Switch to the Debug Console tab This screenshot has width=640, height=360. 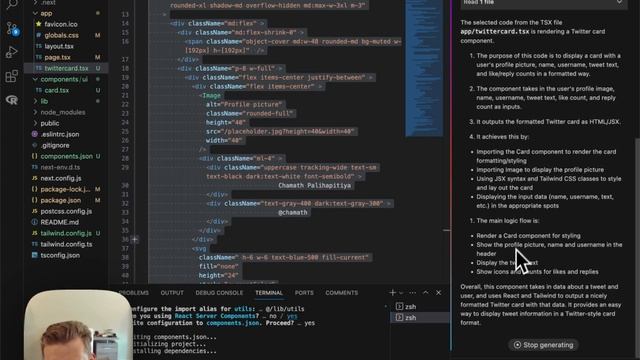coord(219,293)
